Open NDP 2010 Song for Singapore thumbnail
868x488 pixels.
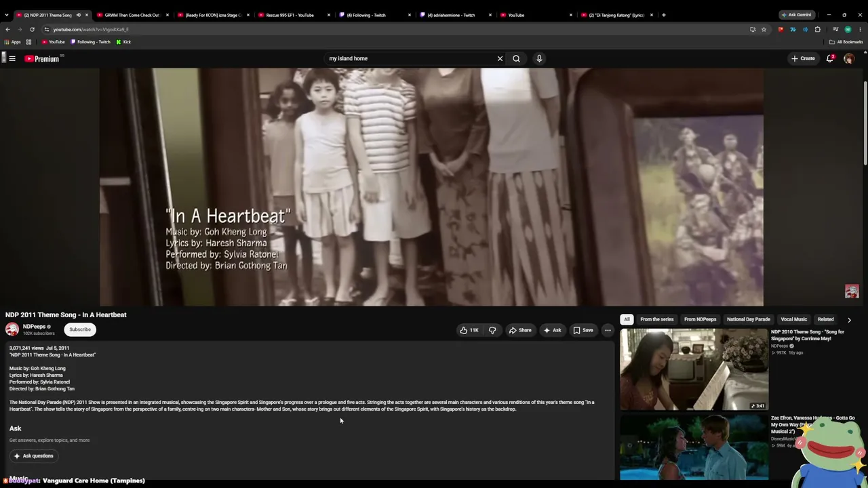694,369
